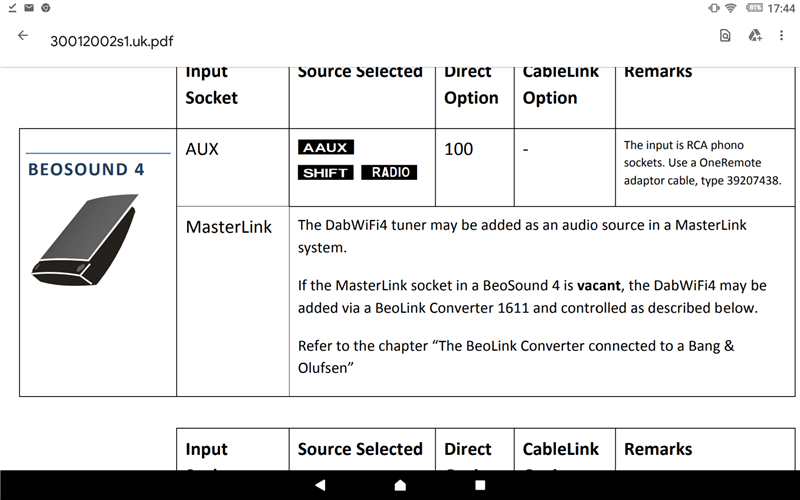
Task: Tap the Add to Drive icon
Action: (x=754, y=36)
